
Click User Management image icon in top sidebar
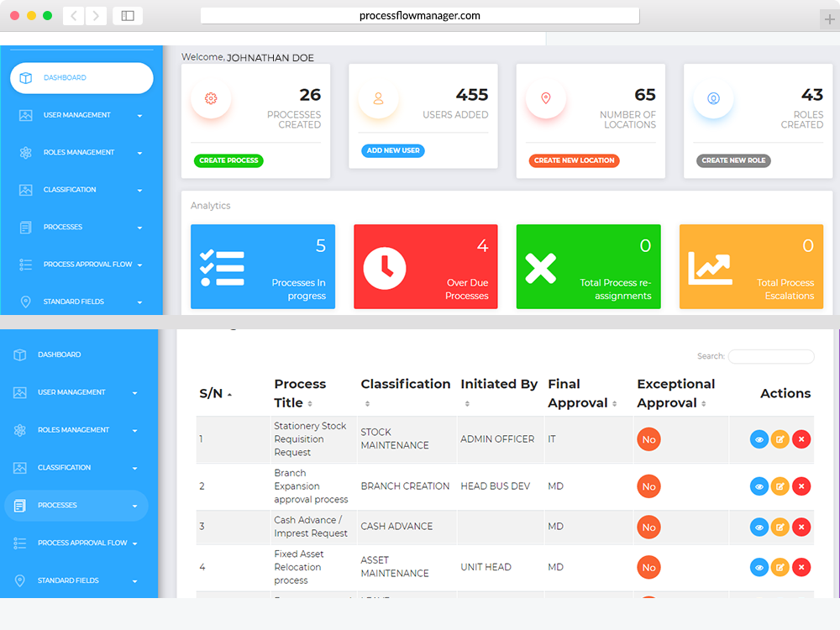click(x=26, y=115)
